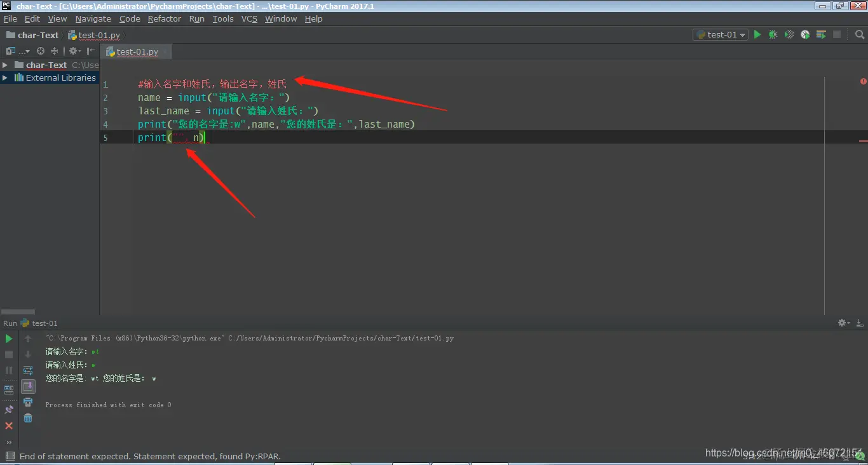868x465 pixels.
Task: Click the tool windows icon in status bar
Action: click(x=9, y=456)
